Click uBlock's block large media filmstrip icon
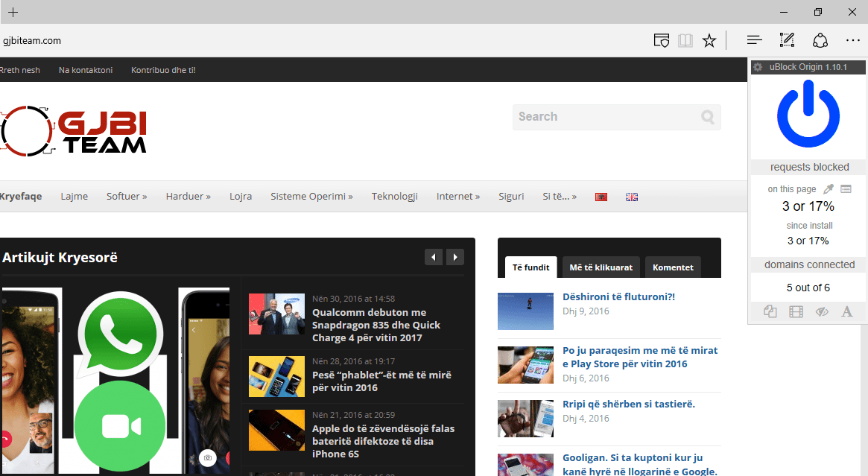This screenshot has width=868, height=476. coord(796,311)
